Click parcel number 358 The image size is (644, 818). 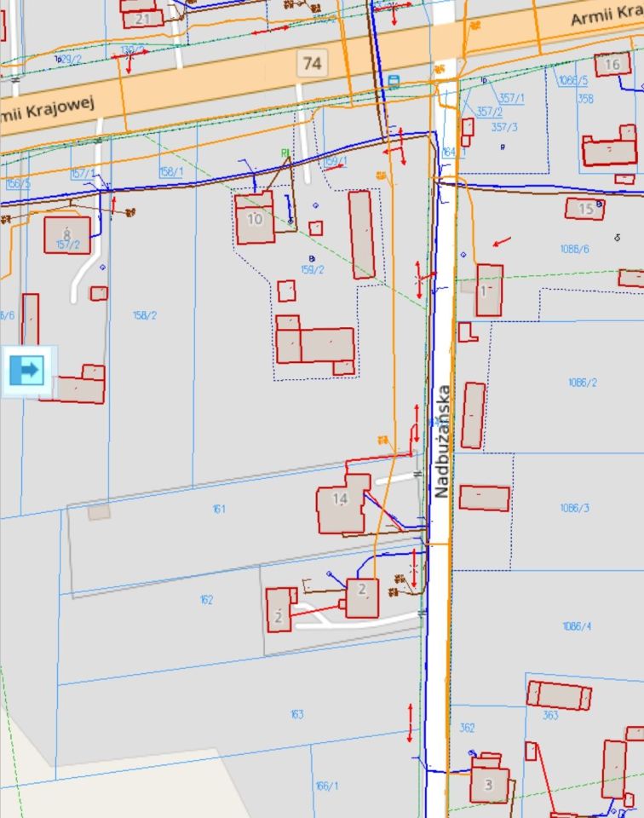pos(585,98)
